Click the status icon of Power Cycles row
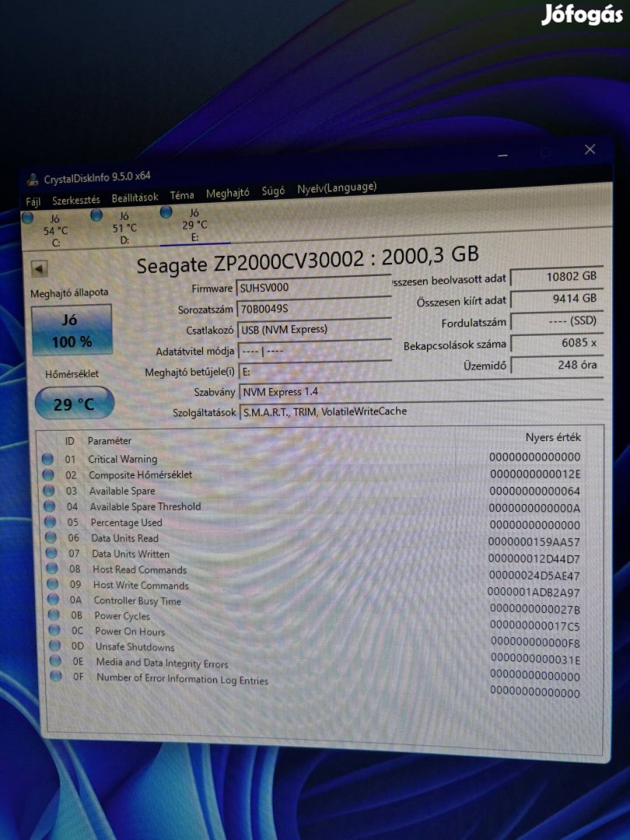This screenshot has height=840, width=630. pos(54,614)
